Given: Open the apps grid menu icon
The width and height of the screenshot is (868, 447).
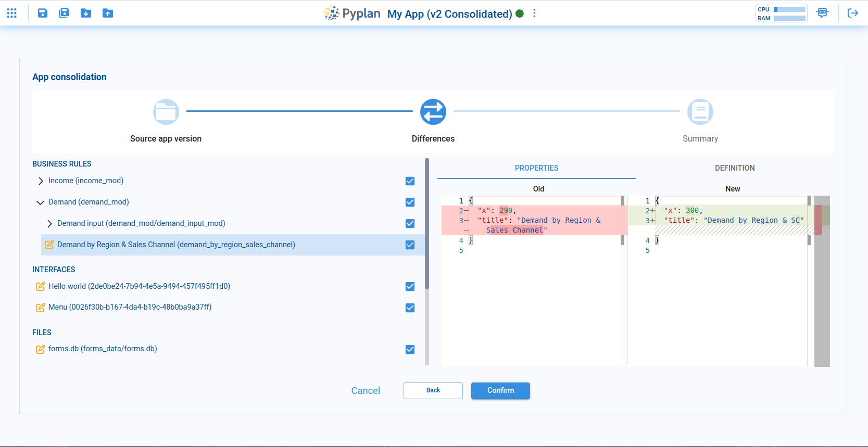Looking at the screenshot, I should pos(12,13).
